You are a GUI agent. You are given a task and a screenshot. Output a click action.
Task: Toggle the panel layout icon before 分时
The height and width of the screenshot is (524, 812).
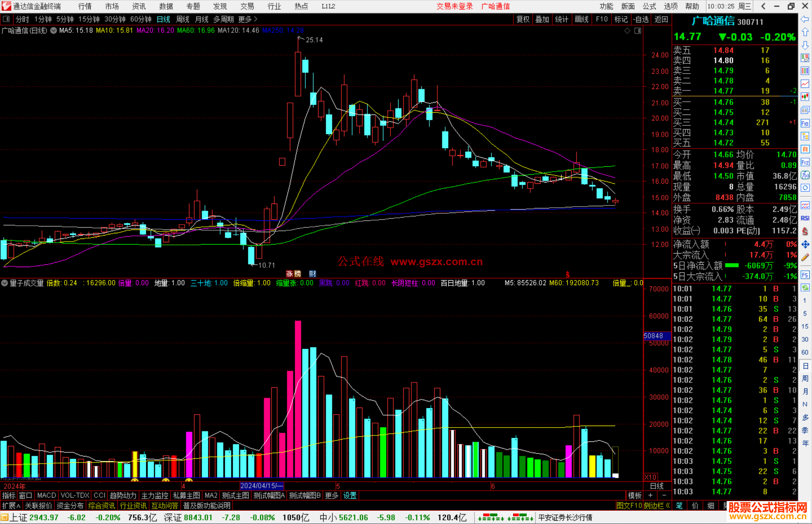[x=6, y=19]
